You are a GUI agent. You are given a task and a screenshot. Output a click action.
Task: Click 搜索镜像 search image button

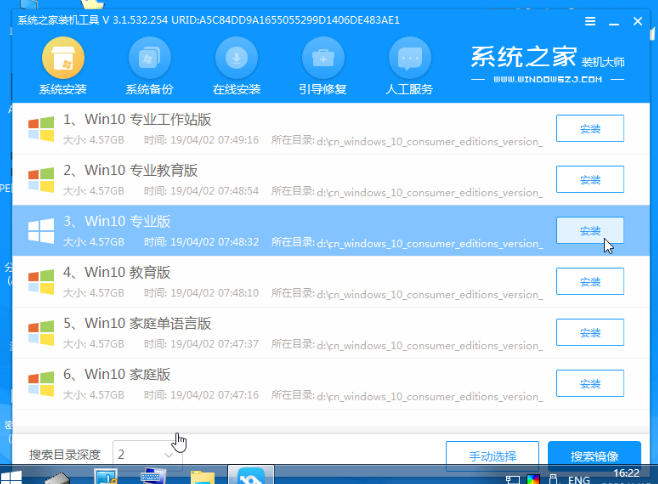point(594,456)
